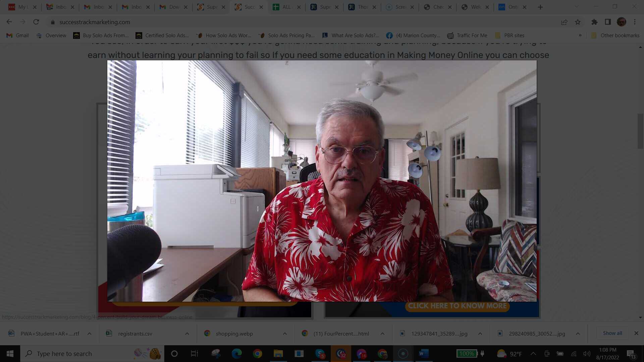Open Gmail from the bookmarks bar
Viewport: 644px width, 362px height.
click(17, 35)
